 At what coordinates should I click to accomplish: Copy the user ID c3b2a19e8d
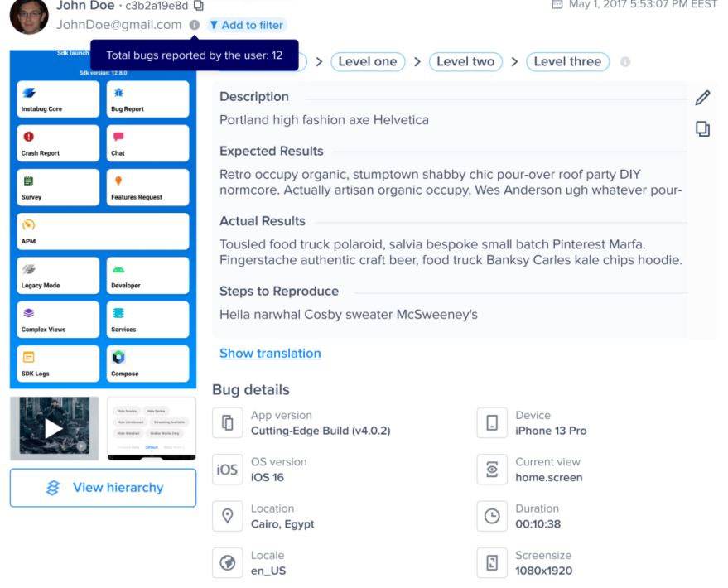(199, 6)
